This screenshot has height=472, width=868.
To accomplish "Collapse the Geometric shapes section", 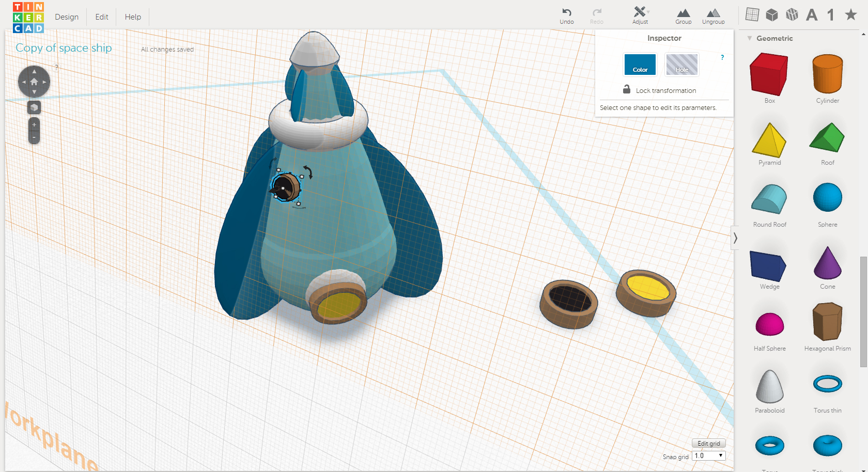I will pyautogui.click(x=750, y=38).
